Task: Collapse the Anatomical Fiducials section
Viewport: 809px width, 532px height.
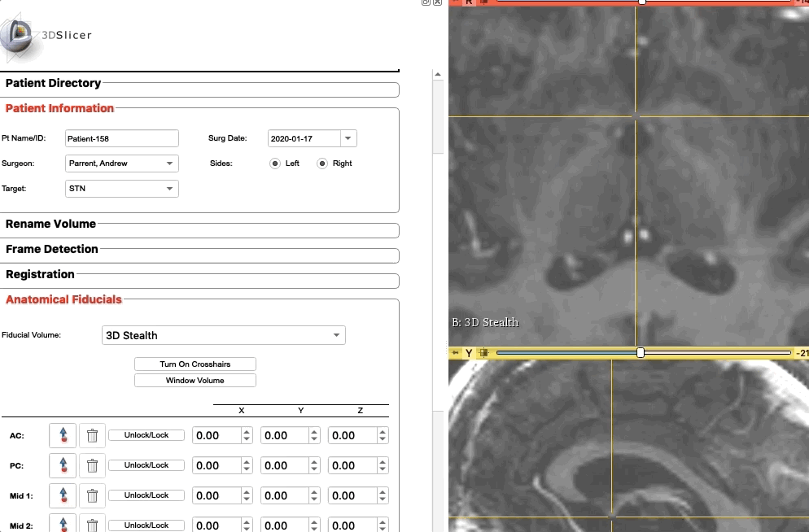Action: pos(63,299)
